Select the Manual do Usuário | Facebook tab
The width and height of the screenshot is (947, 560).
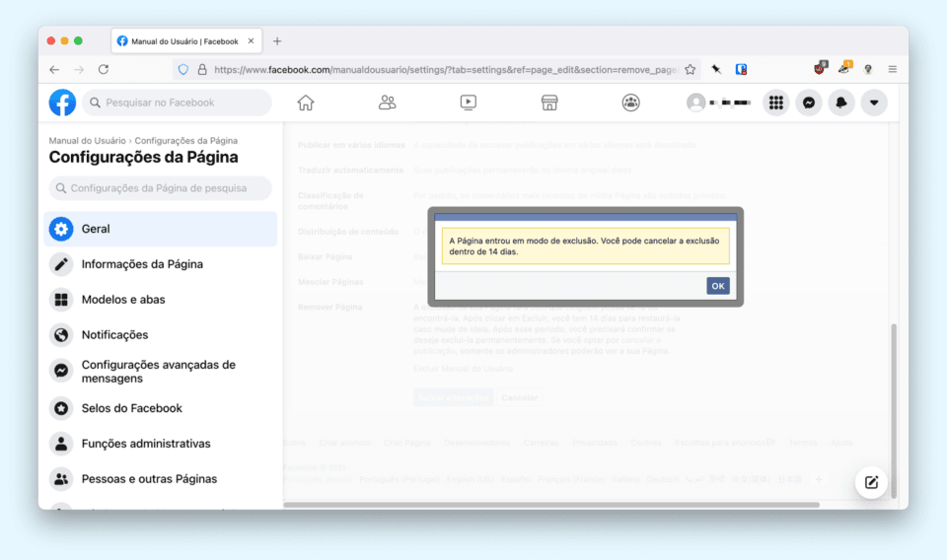(186, 41)
